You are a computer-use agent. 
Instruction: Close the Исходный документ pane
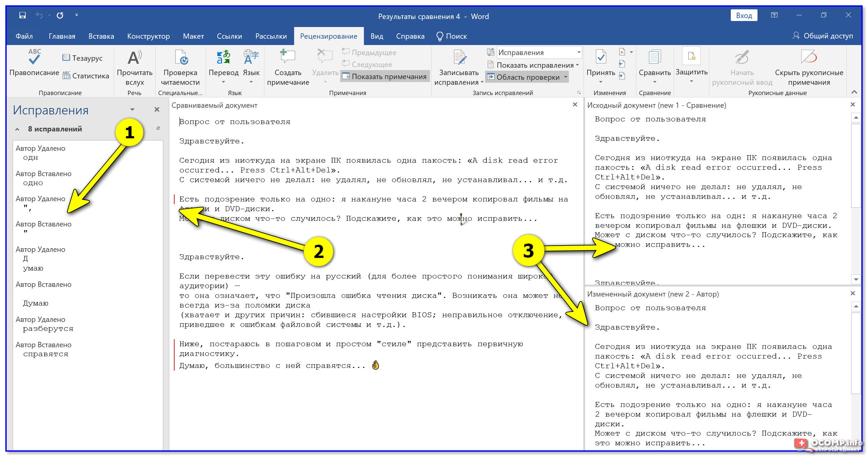point(853,105)
